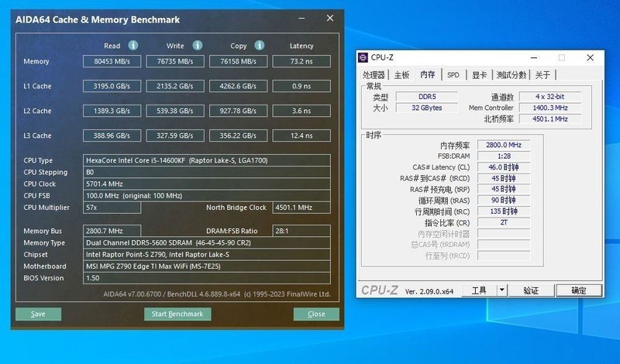Open the 显卡 tab in CPU-Z
The height and width of the screenshot is (364, 620).
[479, 74]
